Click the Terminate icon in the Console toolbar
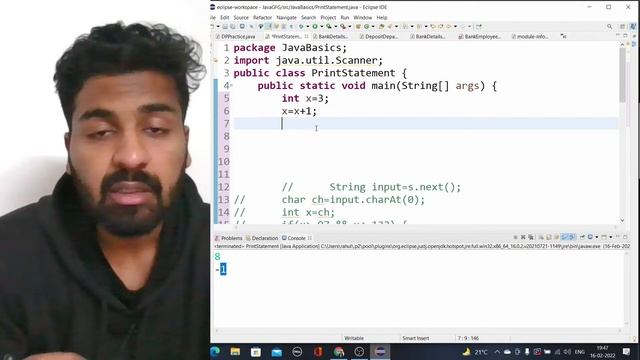Screen dimensions: 640x360 point(515,237)
